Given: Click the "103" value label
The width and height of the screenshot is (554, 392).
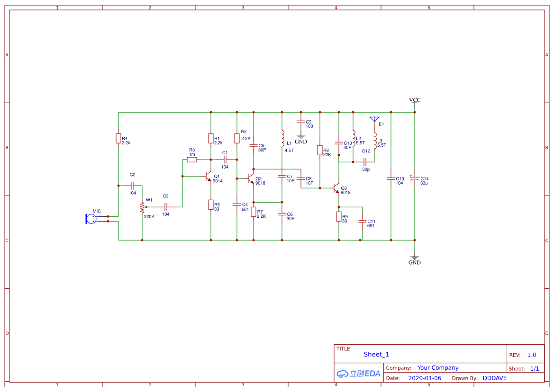Looking at the screenshot, I should (x=309, y=126).
